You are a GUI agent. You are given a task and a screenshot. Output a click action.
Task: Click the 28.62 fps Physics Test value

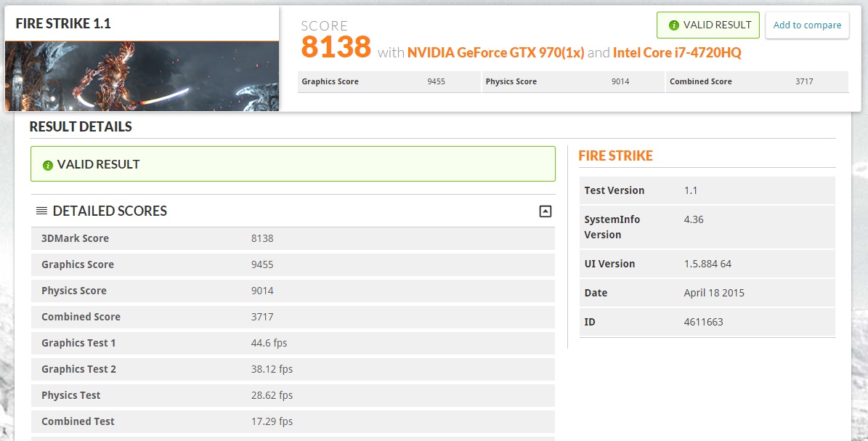(272, 395)
